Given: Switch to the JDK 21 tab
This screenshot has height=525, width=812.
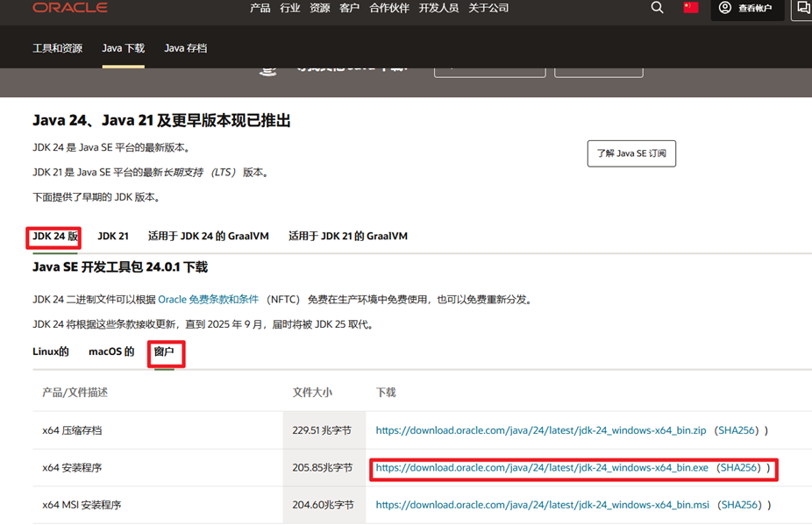Looking at the screenshot, I should [x=113, y=236].
